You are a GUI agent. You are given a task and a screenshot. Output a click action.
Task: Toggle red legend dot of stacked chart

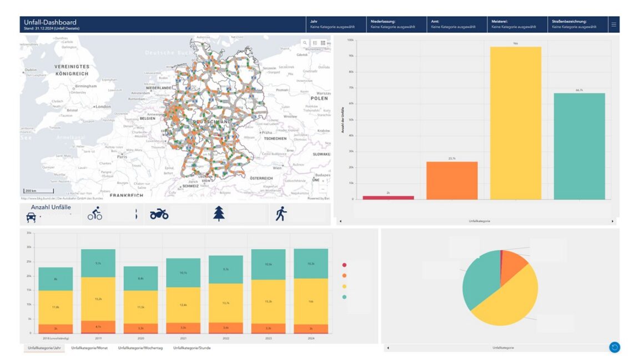[344, 265]
